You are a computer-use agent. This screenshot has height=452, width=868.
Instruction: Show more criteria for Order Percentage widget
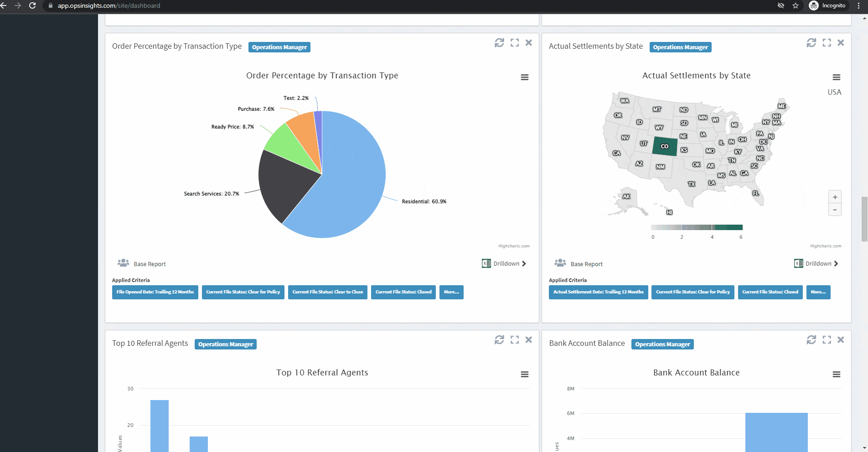tap(451, 292)
